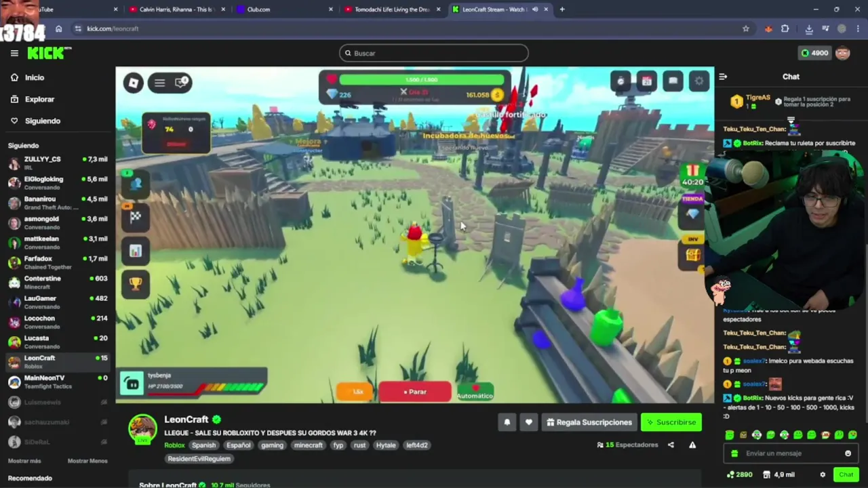The height and width of the screenshot is (488, 868).
Task: Open the trophy icon in game
Action: pyautogui.click(x=136, y=284)
